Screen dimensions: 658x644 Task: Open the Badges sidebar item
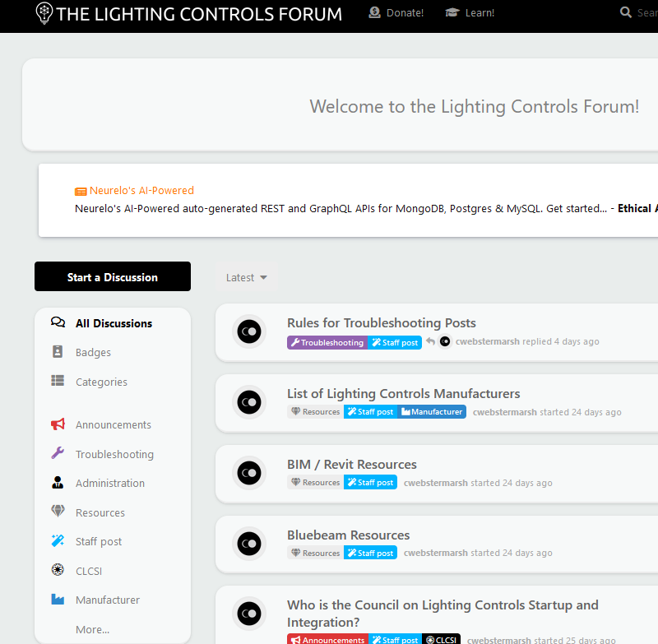click(93, 352)
